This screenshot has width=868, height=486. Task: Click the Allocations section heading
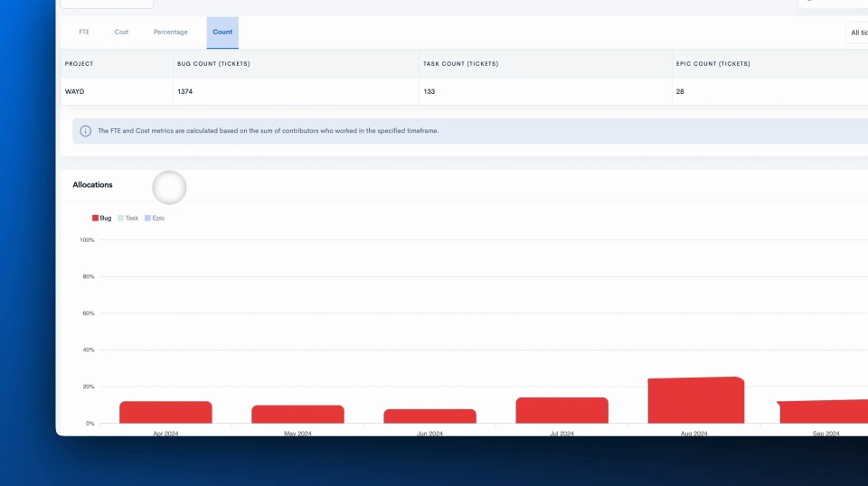[x=92, y=184]
